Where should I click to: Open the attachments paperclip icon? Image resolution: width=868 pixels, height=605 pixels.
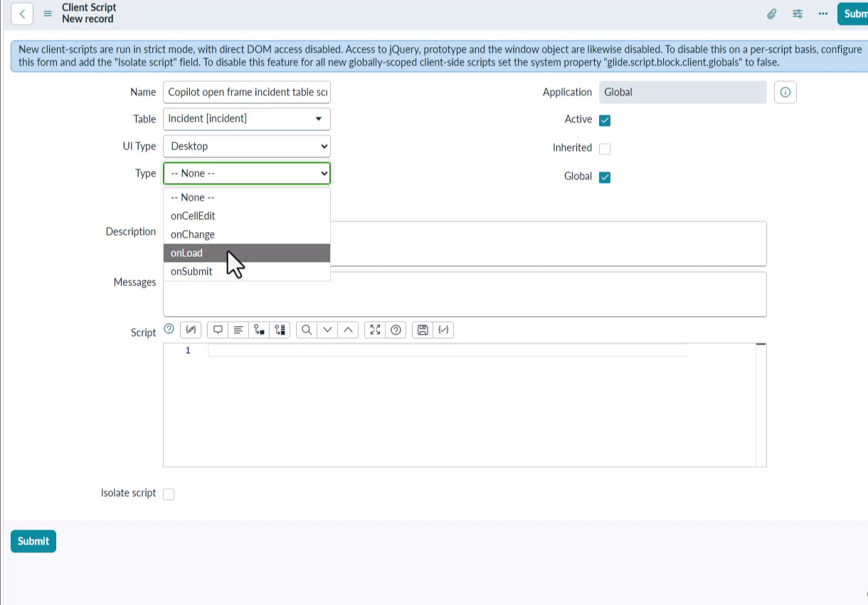771,14
